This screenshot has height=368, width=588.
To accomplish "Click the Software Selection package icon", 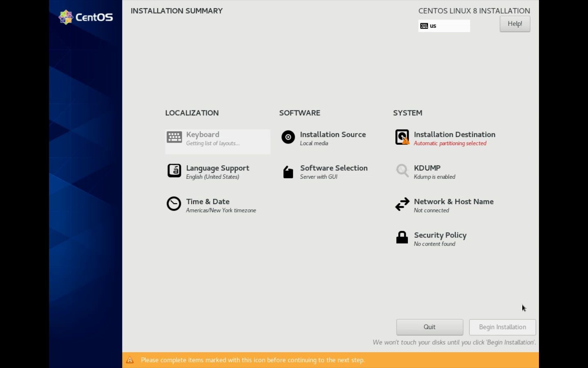I will tap(288, 172).
